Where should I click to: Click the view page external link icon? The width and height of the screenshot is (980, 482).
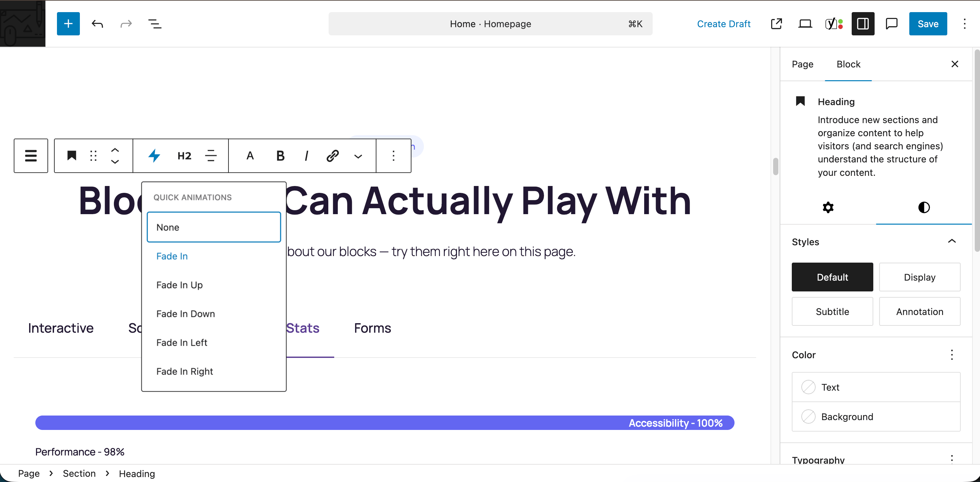coord(776,24)
